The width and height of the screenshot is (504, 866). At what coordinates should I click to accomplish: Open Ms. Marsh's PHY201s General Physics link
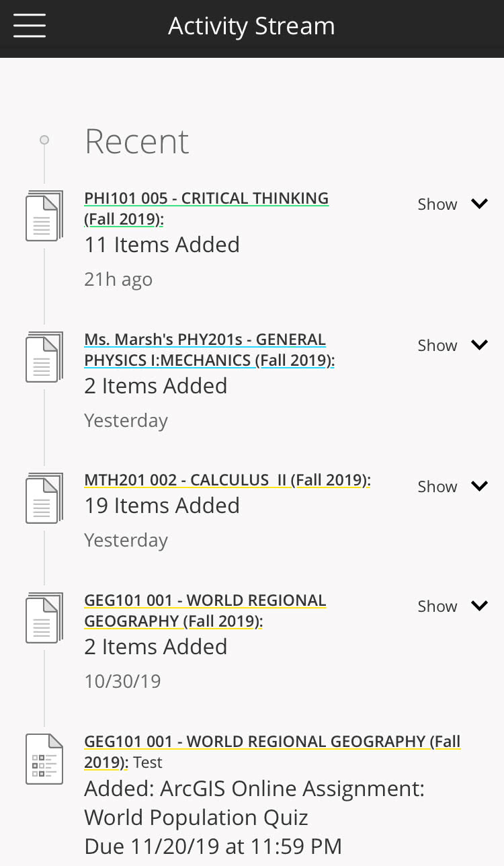point(209,350)
